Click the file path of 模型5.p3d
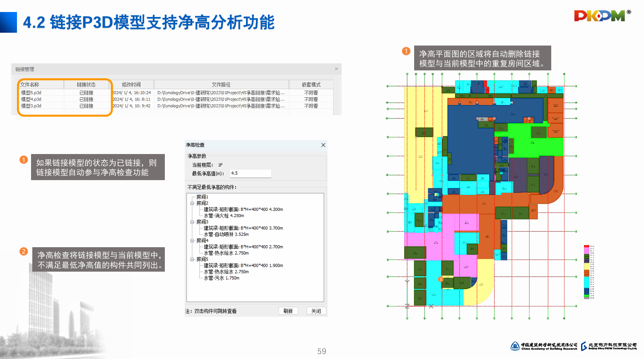This screenshot has height=359, width=644. click(221, 93)
